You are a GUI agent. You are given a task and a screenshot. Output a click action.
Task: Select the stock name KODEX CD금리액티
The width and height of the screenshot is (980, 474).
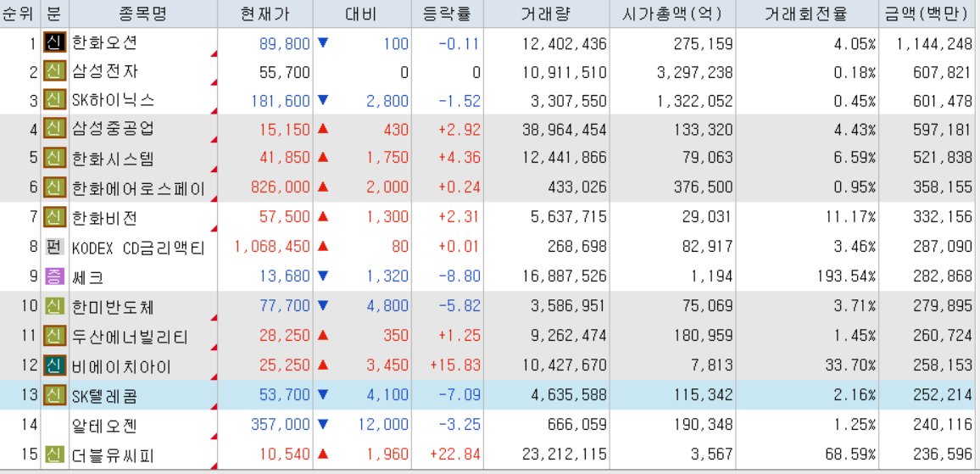pyautogui.click(x=139, y=247)
